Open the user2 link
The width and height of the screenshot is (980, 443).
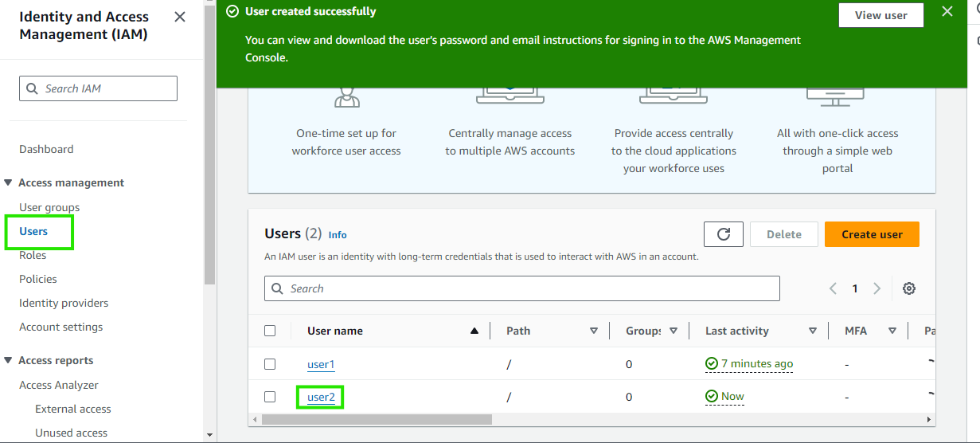(321, 397)
